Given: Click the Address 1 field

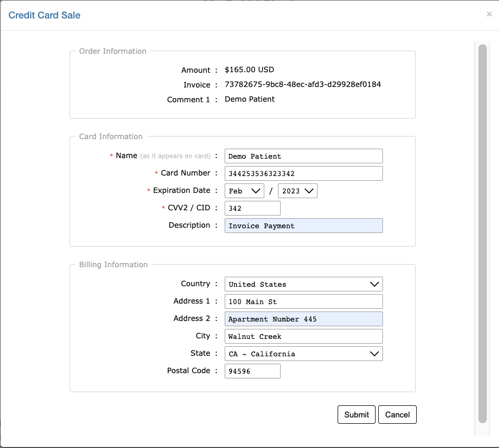Looking at the screenshot, I should pyautogui.click(x=304, y=301).
